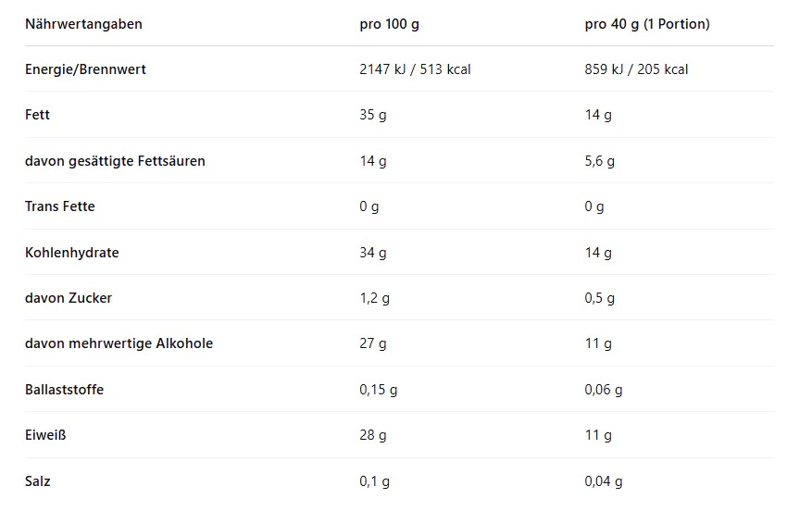Select the 'davon Zucker' row label
The width and height of the screenshot is (812, 511).
69,298
